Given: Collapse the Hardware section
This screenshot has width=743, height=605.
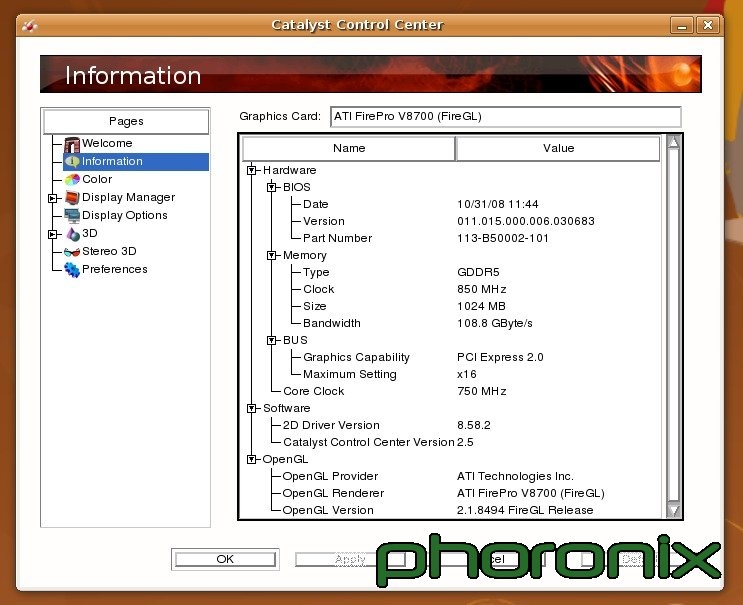Looking at the screenshot, I should pos(252,170).
